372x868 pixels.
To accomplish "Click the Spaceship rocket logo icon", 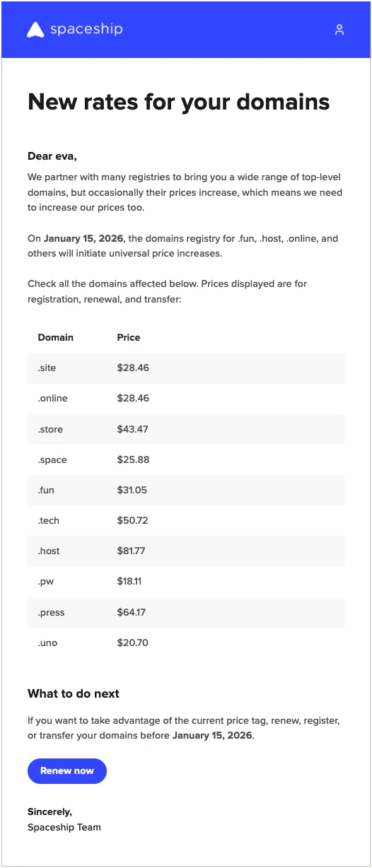I will 35,30.
